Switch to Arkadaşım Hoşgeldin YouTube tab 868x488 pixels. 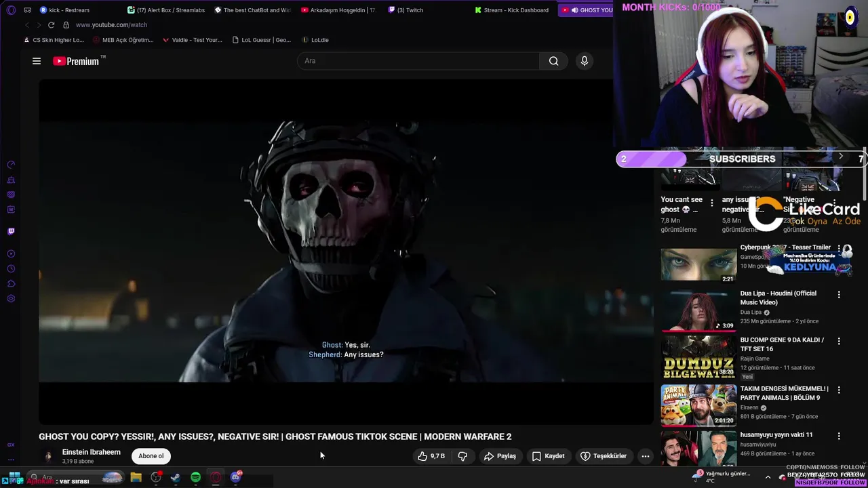(x=339, y=10)
